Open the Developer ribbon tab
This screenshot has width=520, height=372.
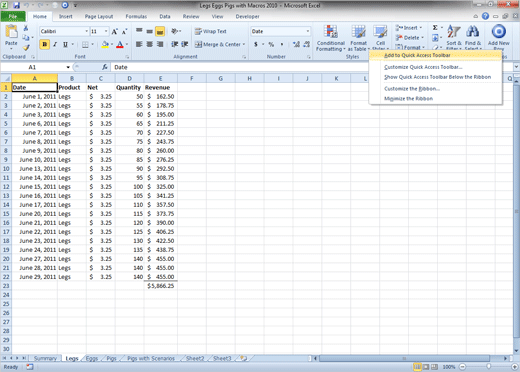click(x=247, y=16)
